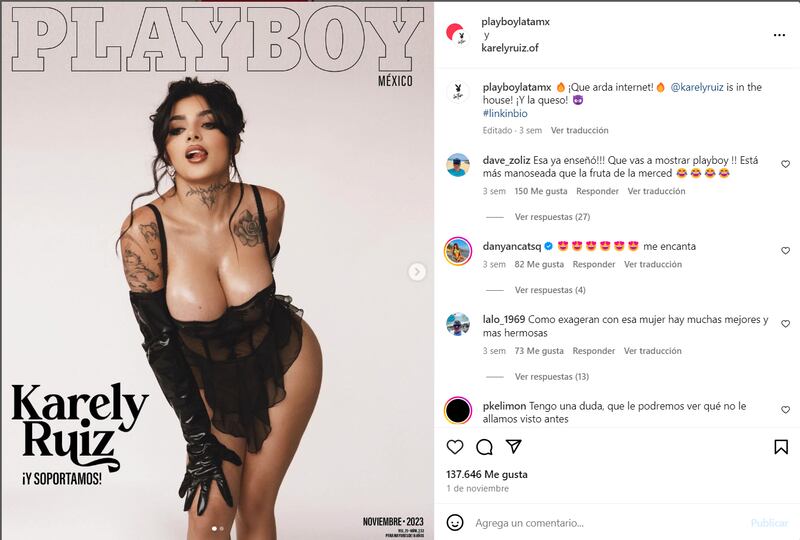The height and width of the screenshot is (540, 800).
Task: Reply to danyancatsq's comment via Responder
Action: coord(594,264)
